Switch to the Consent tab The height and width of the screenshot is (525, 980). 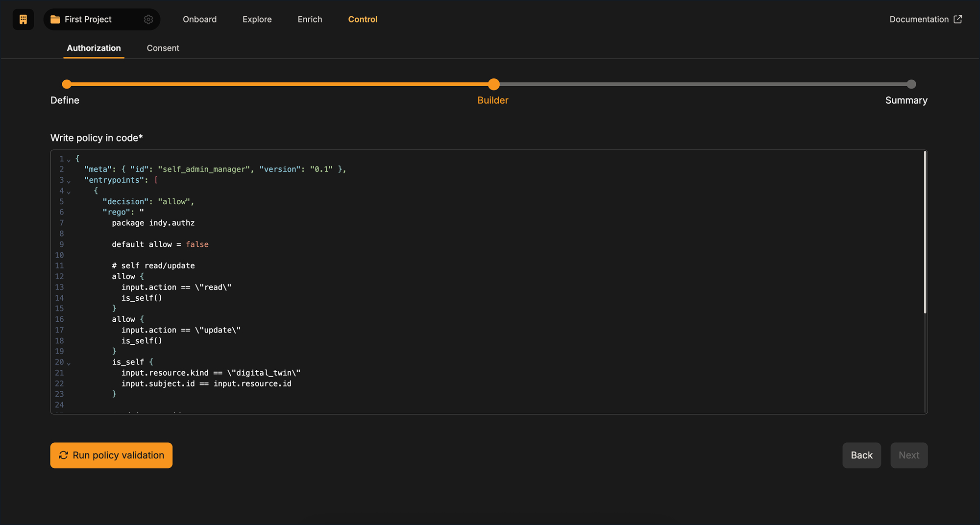click(x=163, y=48)
